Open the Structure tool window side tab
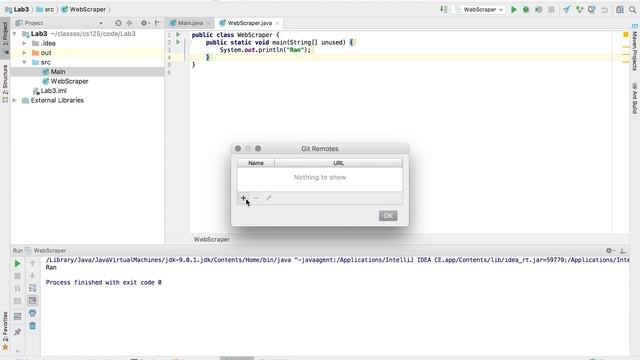Image resolution: width=640 pixels, height=360 pixels. tap(5, 83)
